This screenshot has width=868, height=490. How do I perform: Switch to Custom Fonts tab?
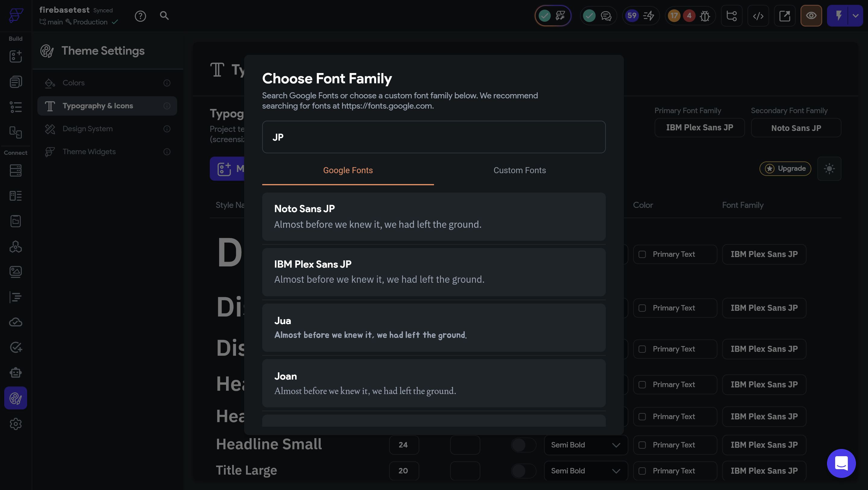tap(520, 171)
